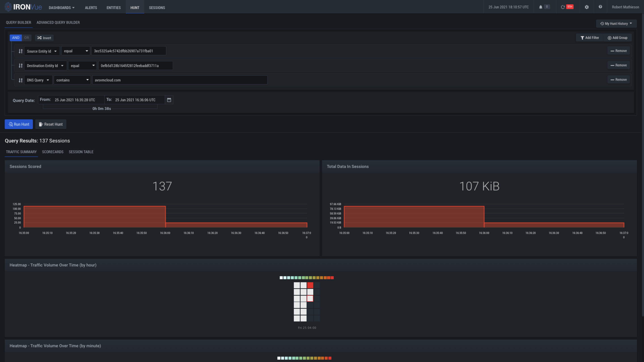Click the Run Hunt button
The image size is (644, 362).
[19, 124]
